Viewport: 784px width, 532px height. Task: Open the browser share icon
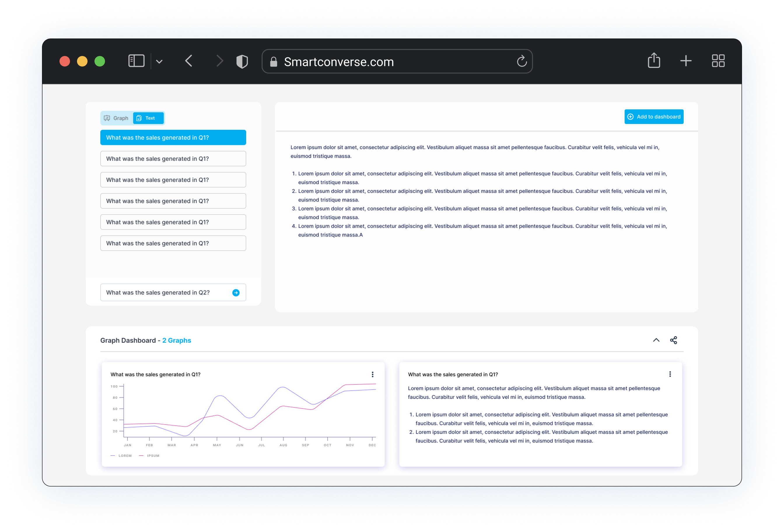coord(654,60)
